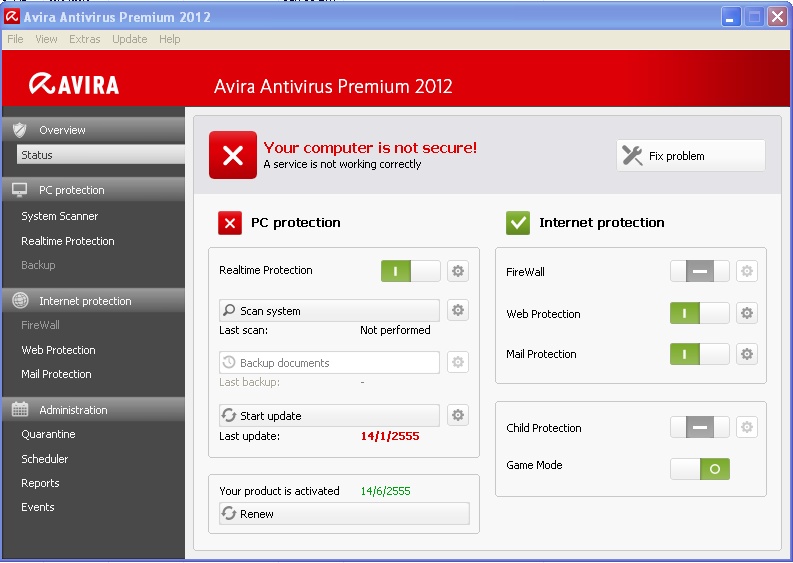Click the Internet protection green checkmark icon
Image resolution: width=793 pixels, height=563 pixels.
point(518,223)
